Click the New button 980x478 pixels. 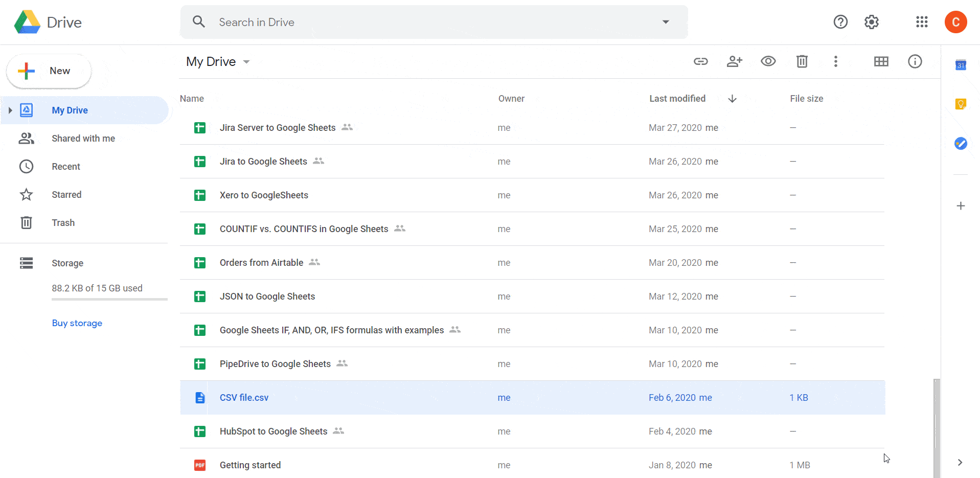tap(49, 71)
